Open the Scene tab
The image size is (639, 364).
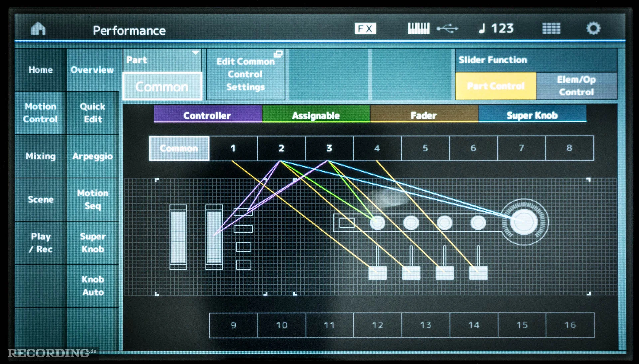[x=40, y=200]
